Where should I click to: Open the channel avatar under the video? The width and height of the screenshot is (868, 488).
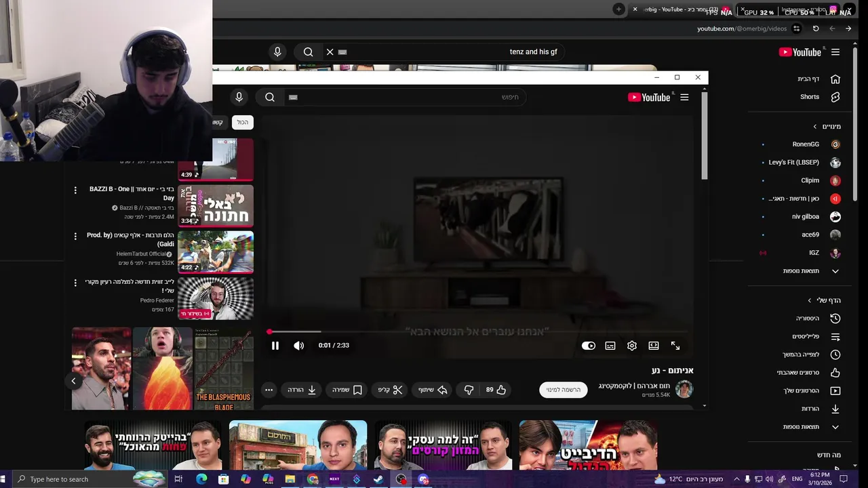[684, 389]
